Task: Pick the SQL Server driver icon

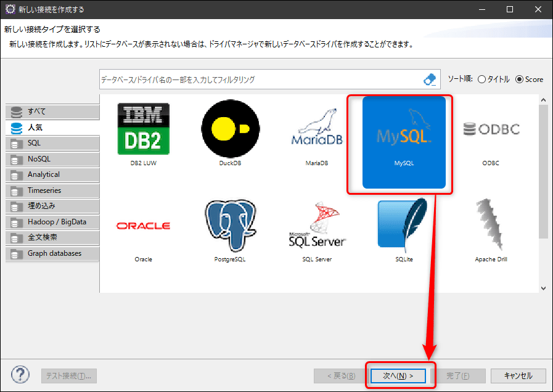Action: pyautogui.click(x=317, y=224)
